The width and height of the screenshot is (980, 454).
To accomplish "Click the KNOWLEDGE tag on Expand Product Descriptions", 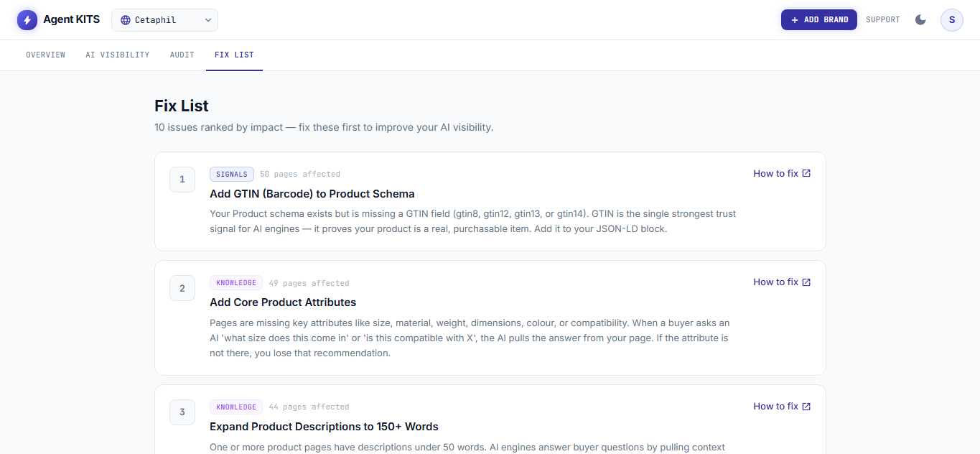I will [236, 407].
